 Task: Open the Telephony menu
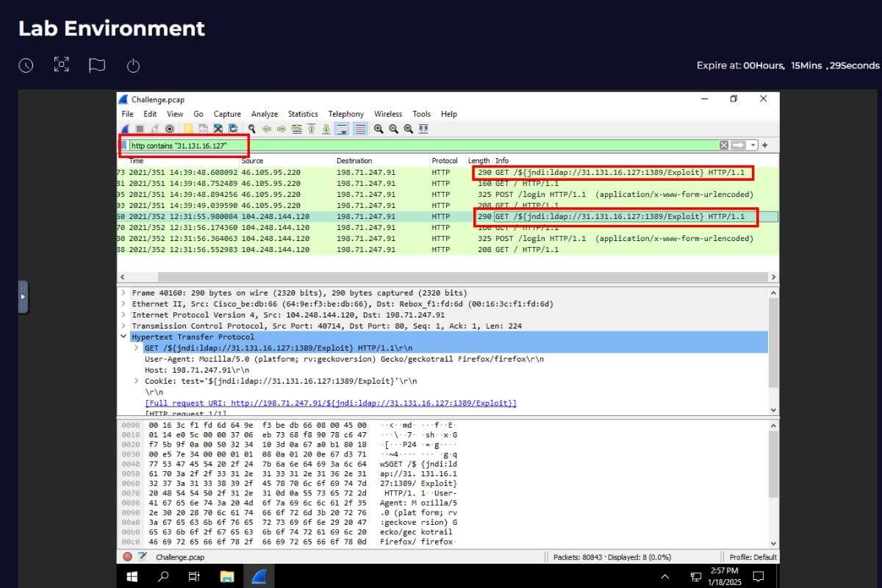click(346, 114)
